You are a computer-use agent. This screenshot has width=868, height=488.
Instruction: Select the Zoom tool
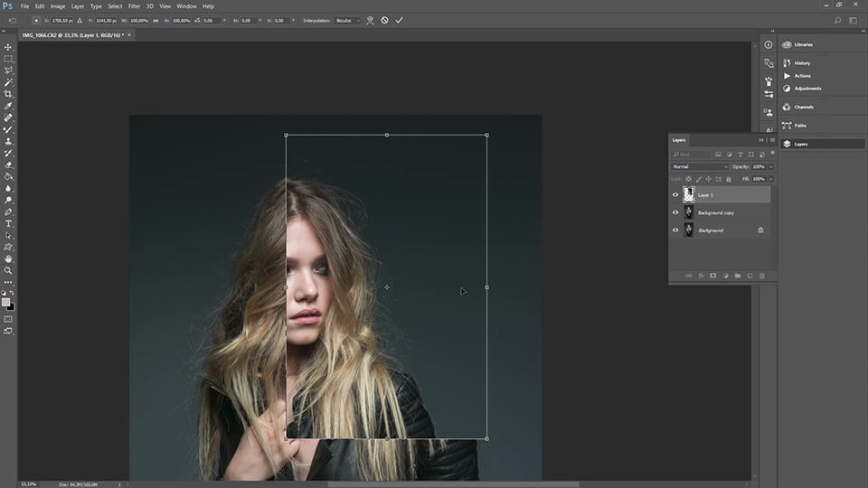(8, 270)
